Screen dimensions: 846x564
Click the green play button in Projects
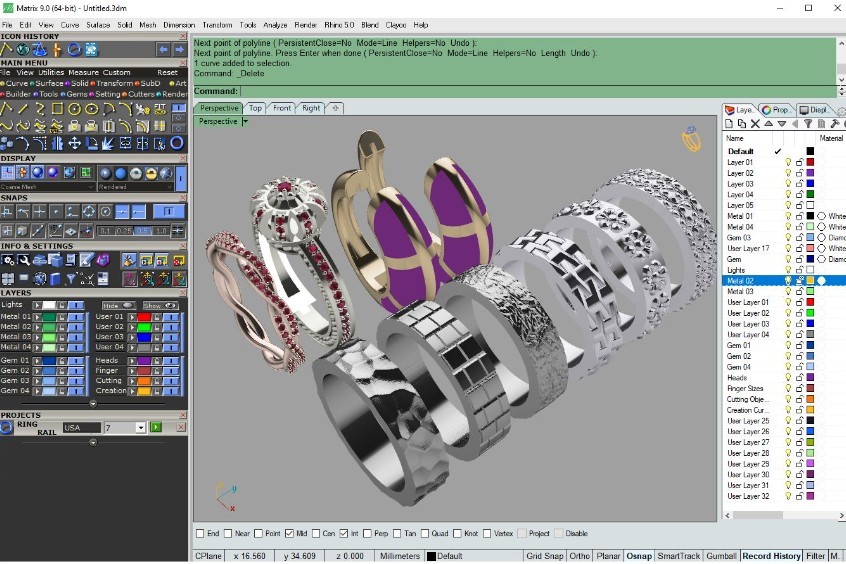[156, 427]
